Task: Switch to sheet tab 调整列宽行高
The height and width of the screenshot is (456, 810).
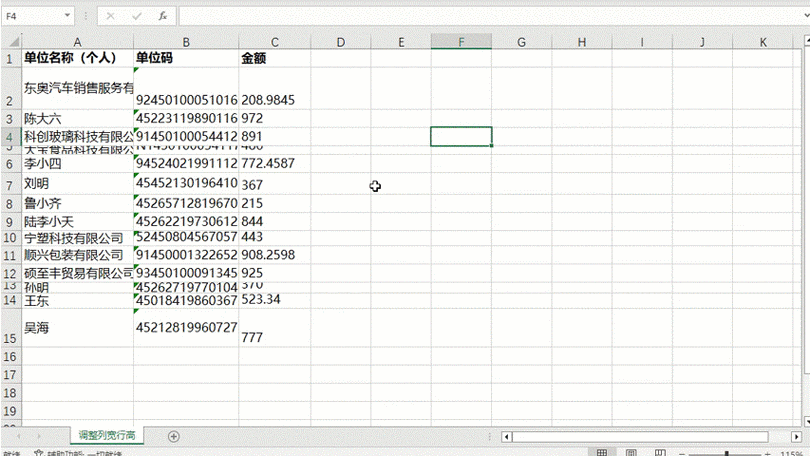Action: (107, 435)
